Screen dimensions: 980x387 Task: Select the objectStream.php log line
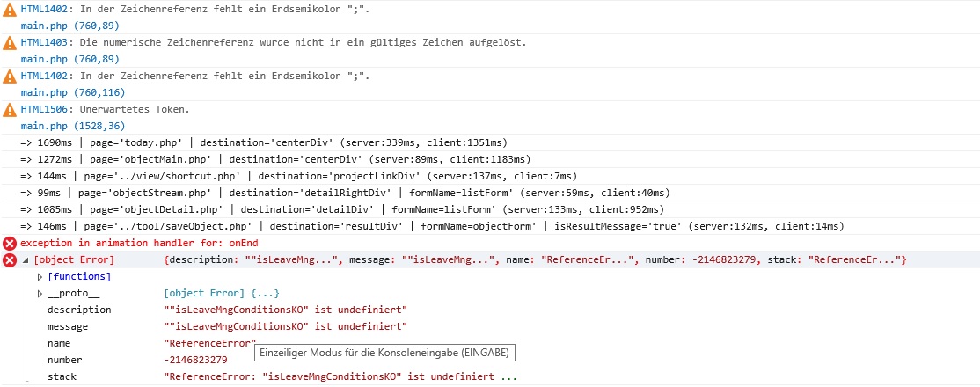click(344, 193)
